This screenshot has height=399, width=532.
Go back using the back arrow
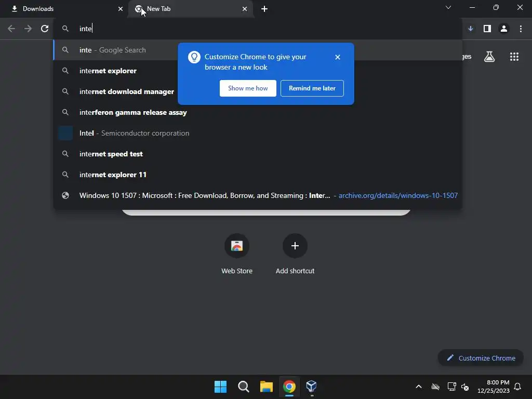point(11,29)
